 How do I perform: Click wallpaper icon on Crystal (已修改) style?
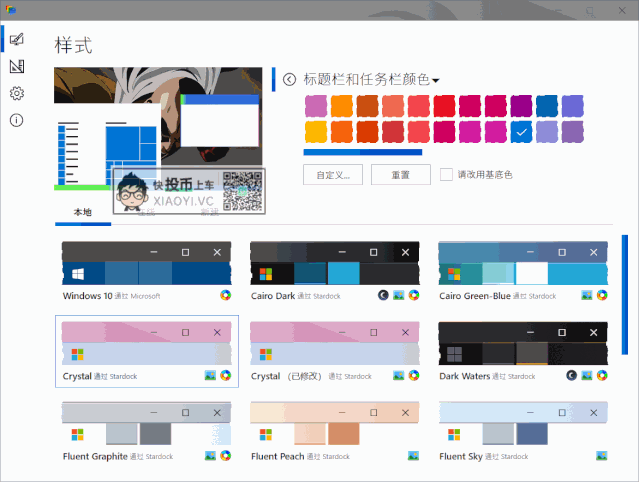[399, 375]
